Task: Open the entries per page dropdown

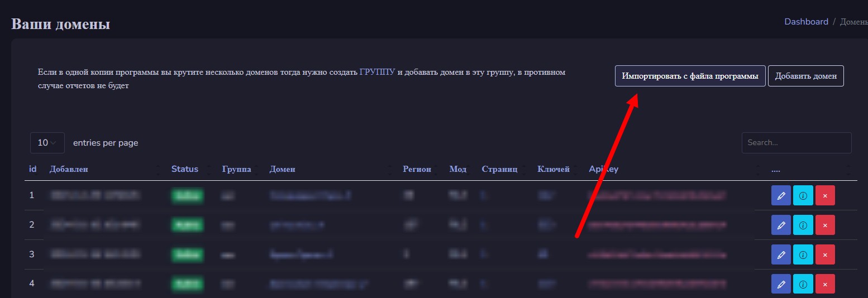Action: (x=47, y=143)
